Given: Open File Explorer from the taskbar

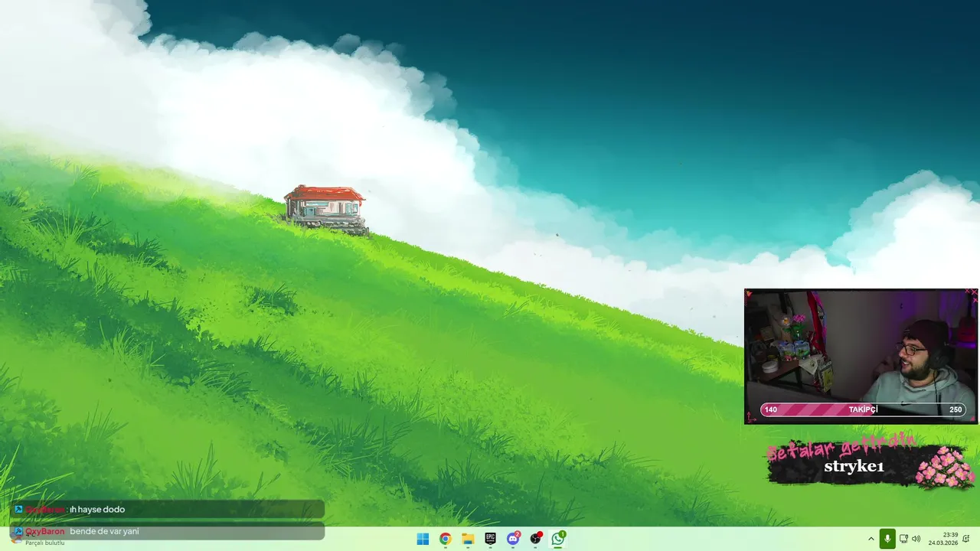Looking at the screenshot, I should [x=468, y=539].
